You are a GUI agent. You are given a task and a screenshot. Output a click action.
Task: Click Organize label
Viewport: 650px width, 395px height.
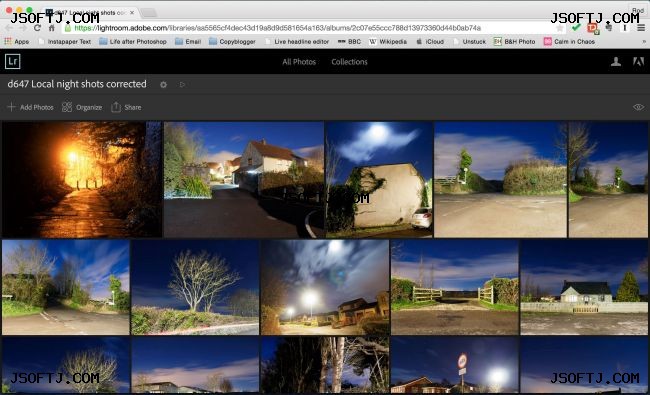pos(89,107)
